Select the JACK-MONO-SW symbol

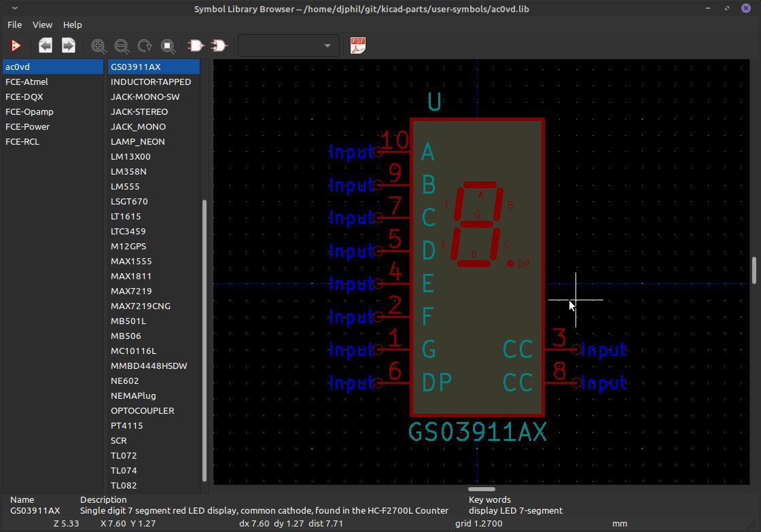point(154,97)
